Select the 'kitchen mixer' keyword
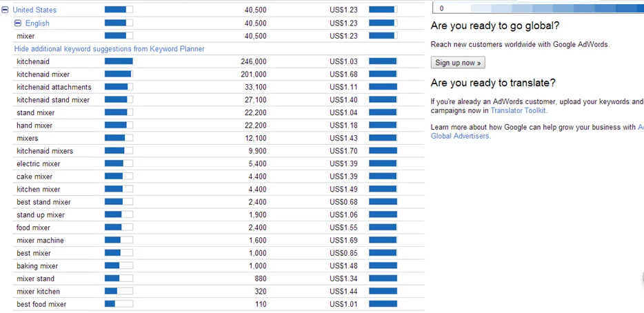This screenshot has width=644, height=313. [38, 189]
